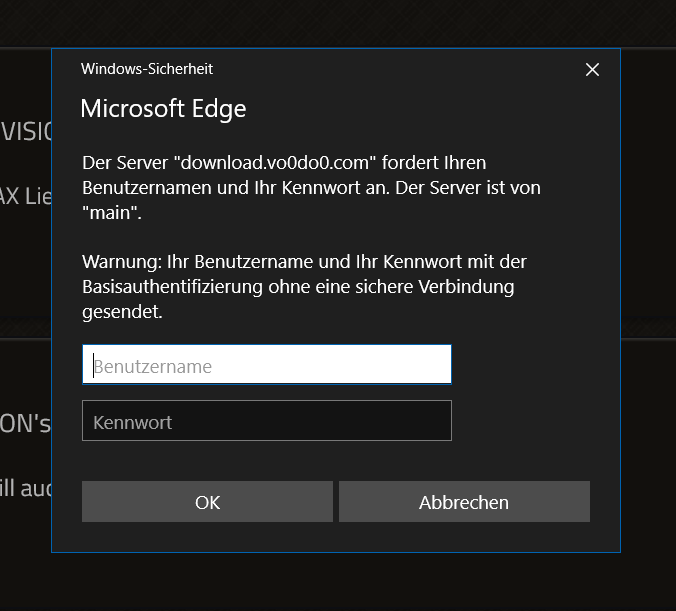
Task: Click the partial VISIO text behind dialog
Action: point(27,131)
